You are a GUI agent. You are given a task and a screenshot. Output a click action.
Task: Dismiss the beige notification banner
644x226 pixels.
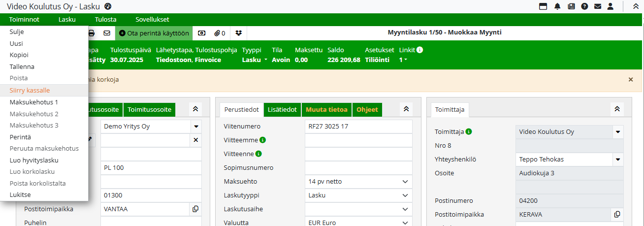631,79
